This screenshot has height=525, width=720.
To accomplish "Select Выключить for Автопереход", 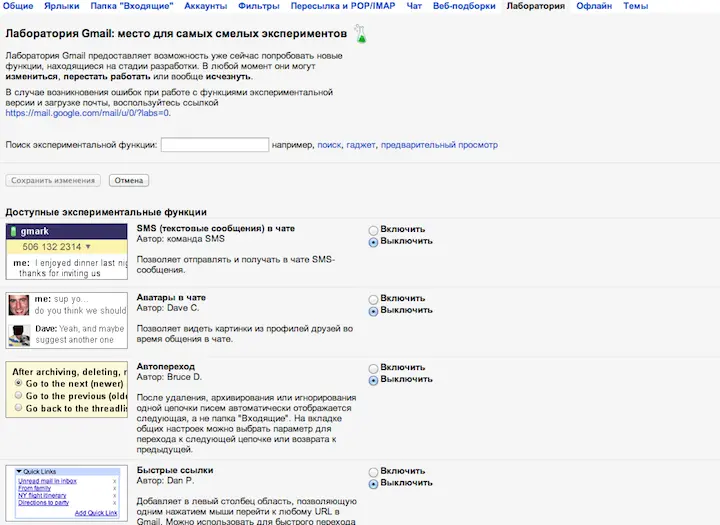I will [373, 380].
